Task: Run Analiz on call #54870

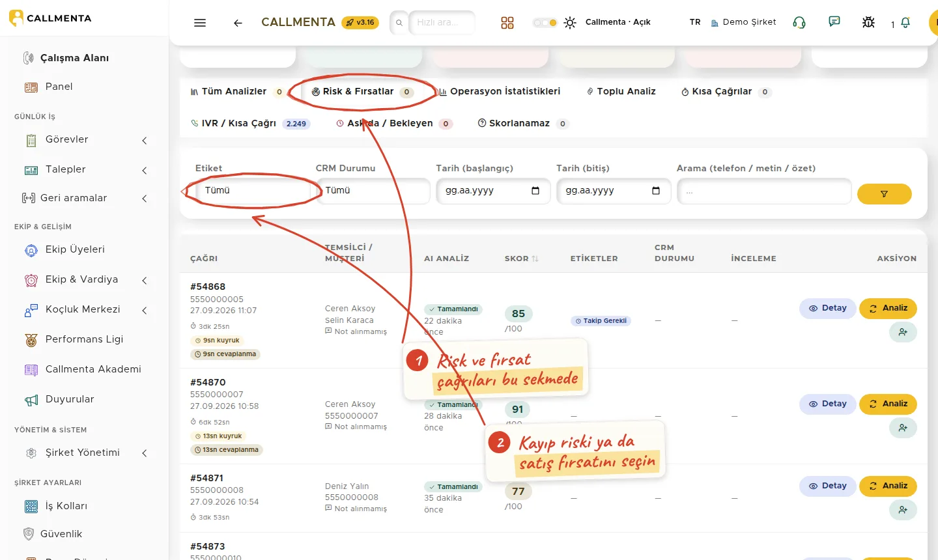Action: tap(888, 404)
